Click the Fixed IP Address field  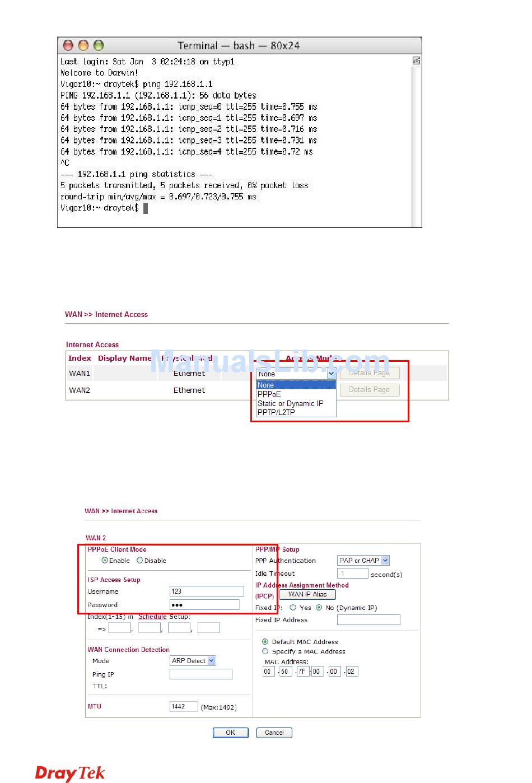368,619
